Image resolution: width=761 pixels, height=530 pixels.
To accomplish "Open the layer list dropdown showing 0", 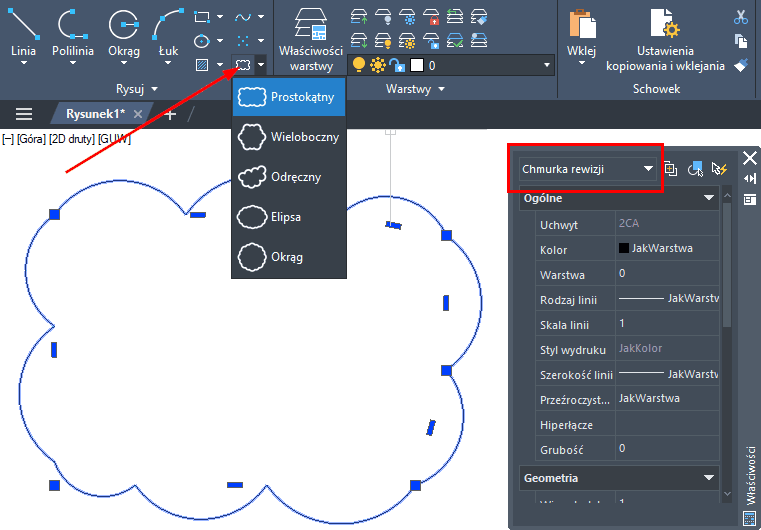I will pyautogui.click(x=451, y=65).
